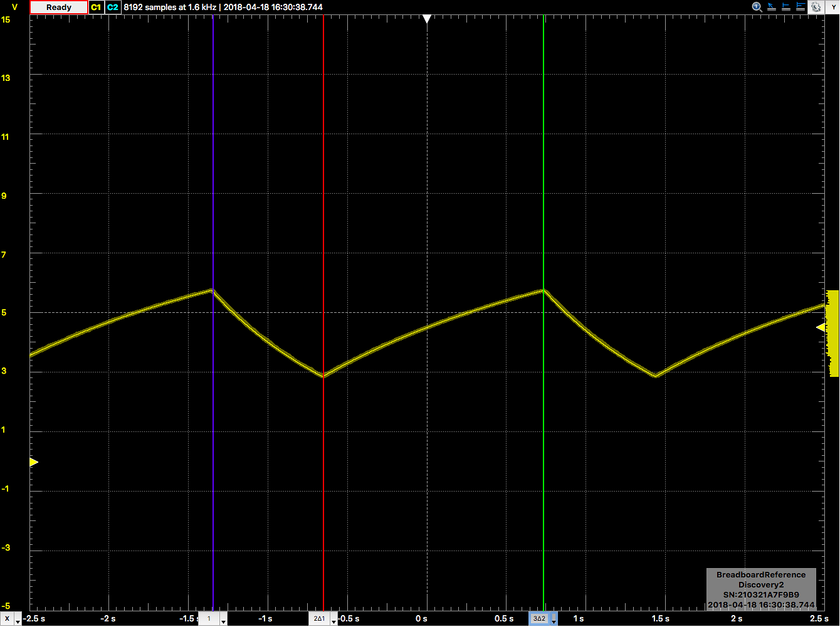Add a single cursor measurement icon
Screen dimensions: 840x627
(786, 7)
